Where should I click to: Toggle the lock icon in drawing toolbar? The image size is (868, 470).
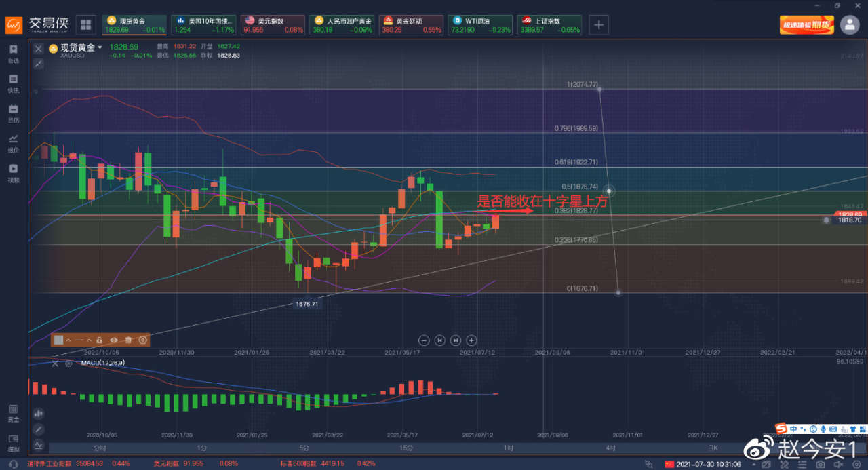(99, 340)
